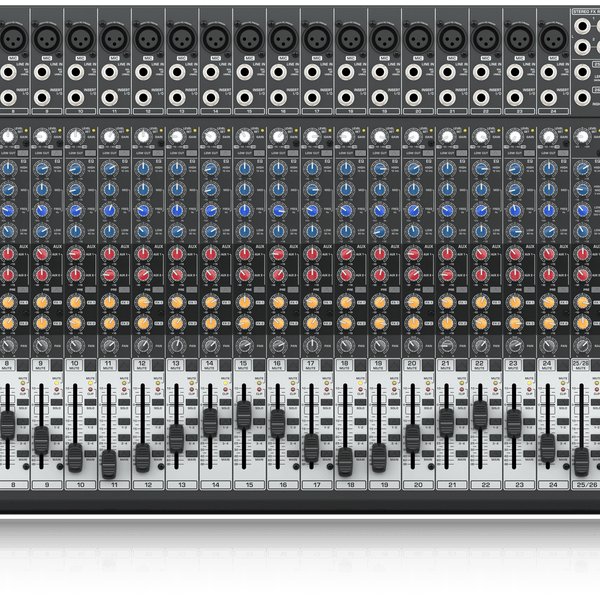Select the orange FX 1 knob on channel 15
600x600 pixels.
[245, 302]
